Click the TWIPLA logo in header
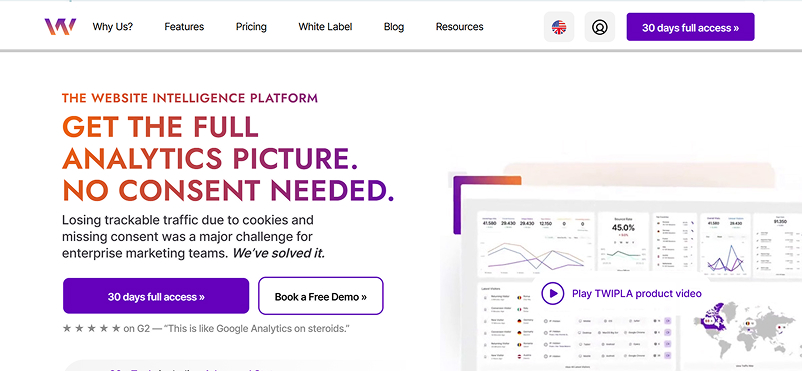802x371 pixels. tap(60, 27)
